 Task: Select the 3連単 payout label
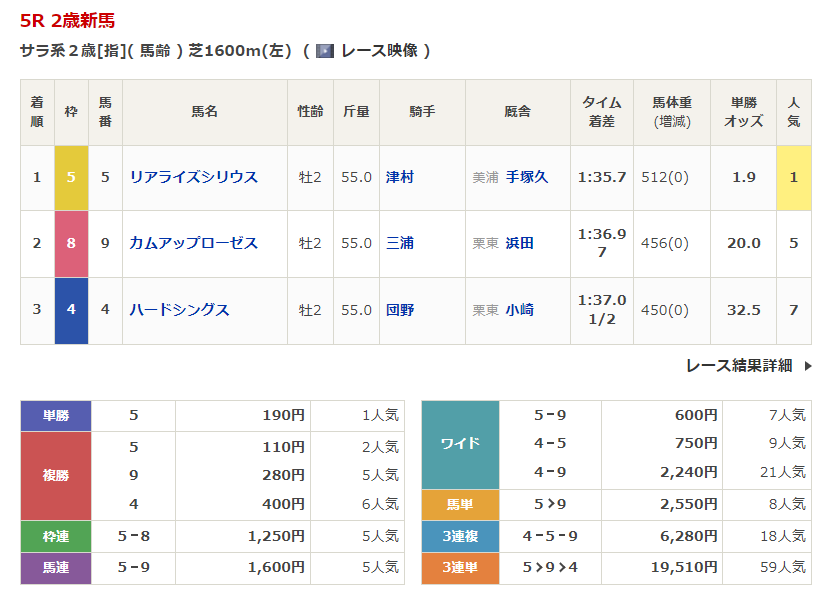(x=460, y=567)
